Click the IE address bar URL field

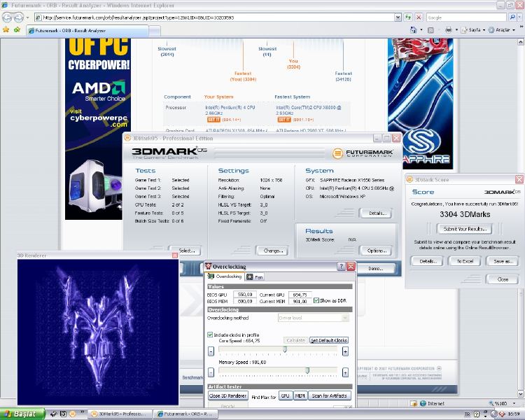pos(214,17)
